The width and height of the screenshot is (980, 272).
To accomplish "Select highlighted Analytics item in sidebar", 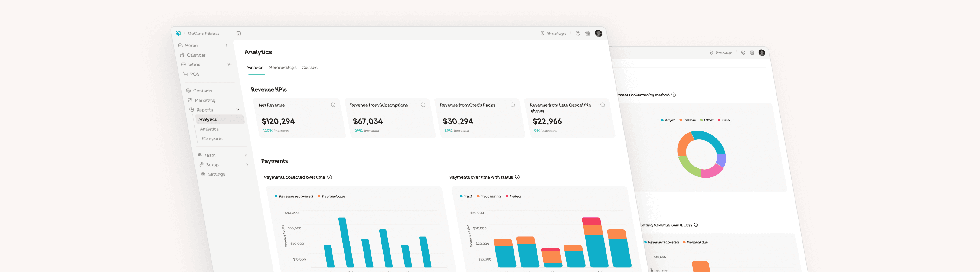I will pyautogui.click(x=220, y=119).
